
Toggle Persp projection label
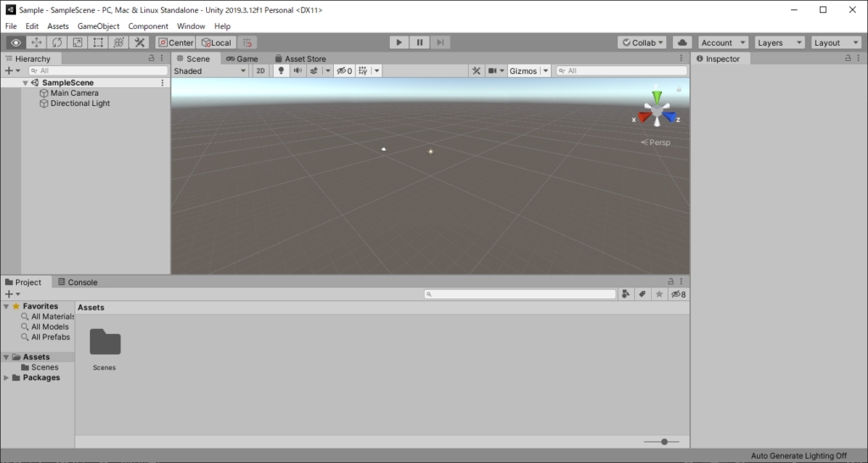pos(655,142)
